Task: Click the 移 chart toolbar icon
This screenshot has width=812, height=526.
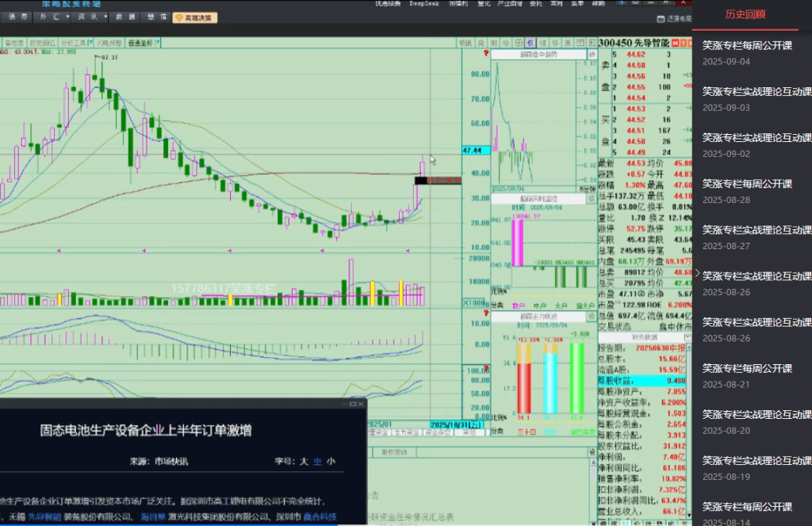Action: pos(555,43)
